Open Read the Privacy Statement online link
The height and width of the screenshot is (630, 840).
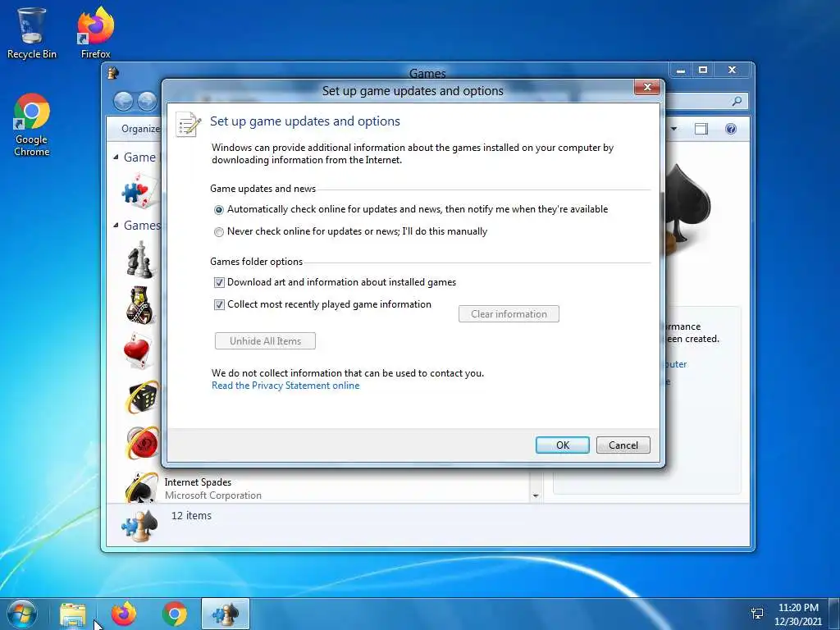click(x=285, y=386)
